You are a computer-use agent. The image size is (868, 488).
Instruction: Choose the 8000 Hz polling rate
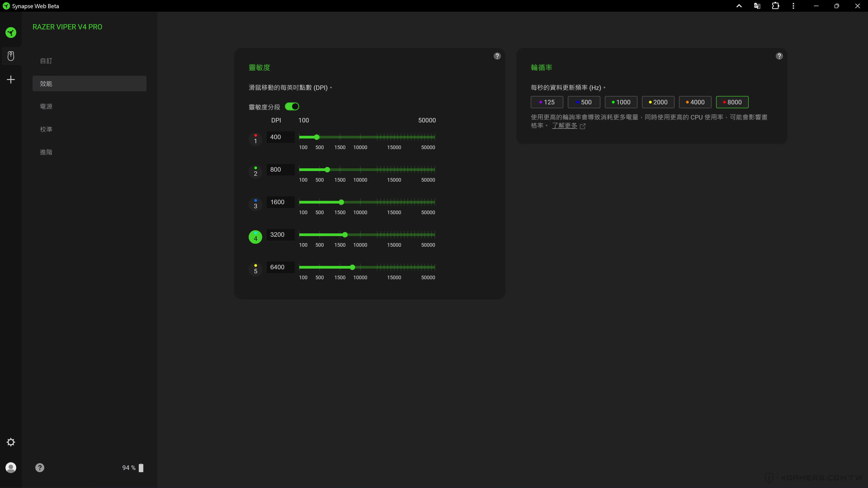(732, 102)
